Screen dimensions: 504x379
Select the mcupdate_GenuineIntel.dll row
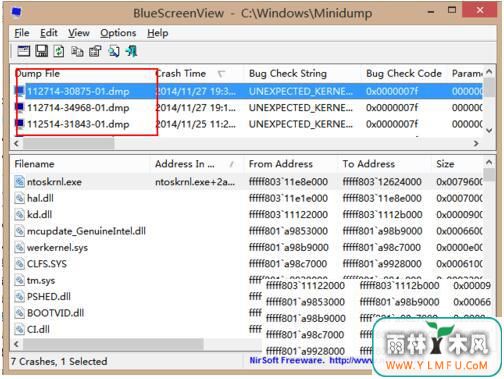[248, 231]
